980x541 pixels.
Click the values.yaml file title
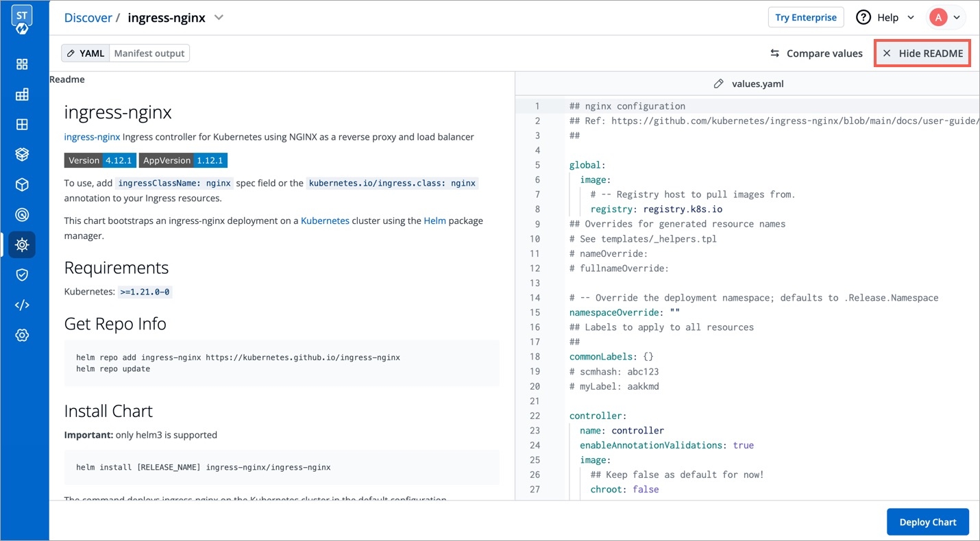757,84
